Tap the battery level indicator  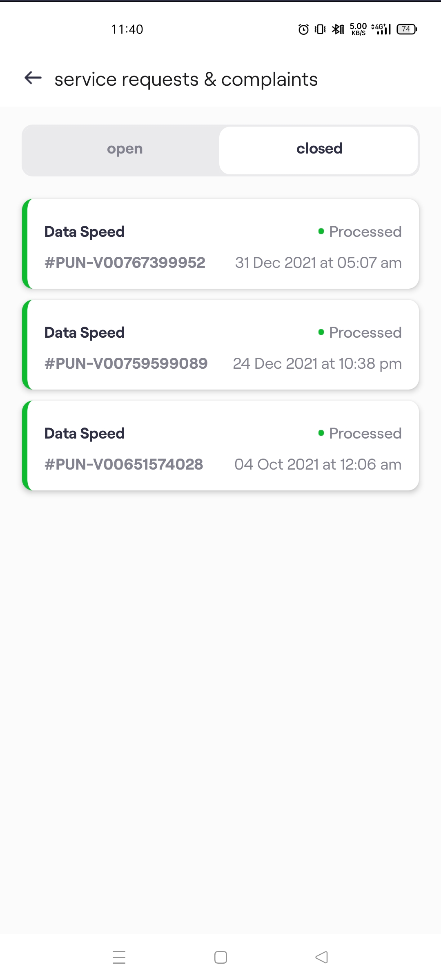tap(407, 29)
